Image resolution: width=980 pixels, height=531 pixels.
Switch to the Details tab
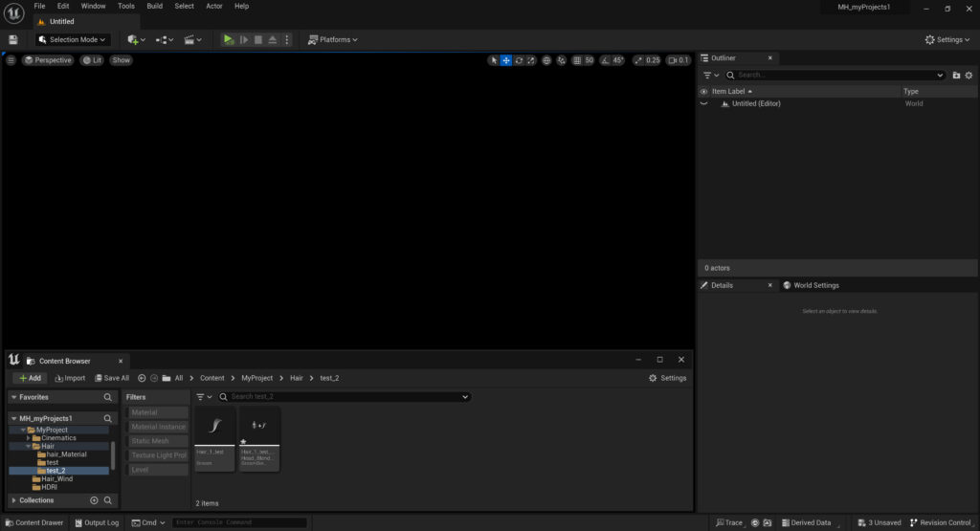point(722,285)
